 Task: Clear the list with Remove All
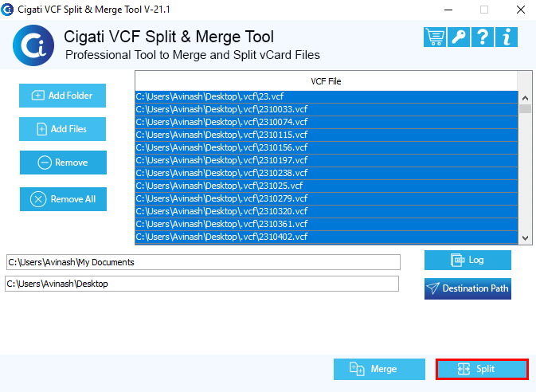(63, 199)
